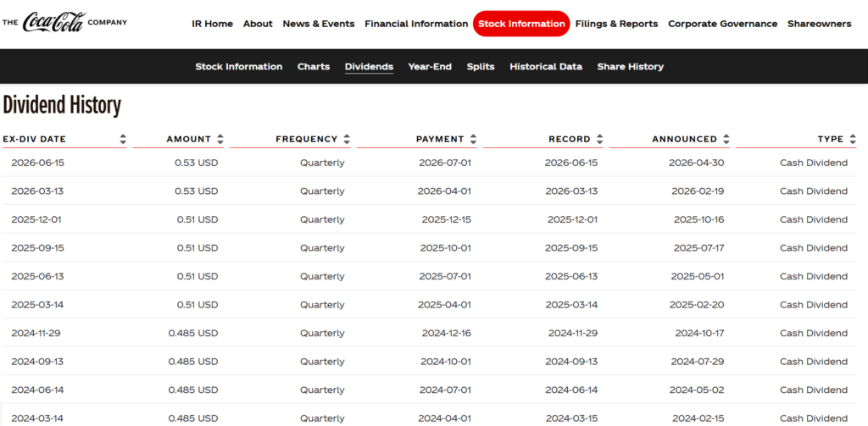
Task: Click announced date 2024-05-02
Action: (697, 390)
